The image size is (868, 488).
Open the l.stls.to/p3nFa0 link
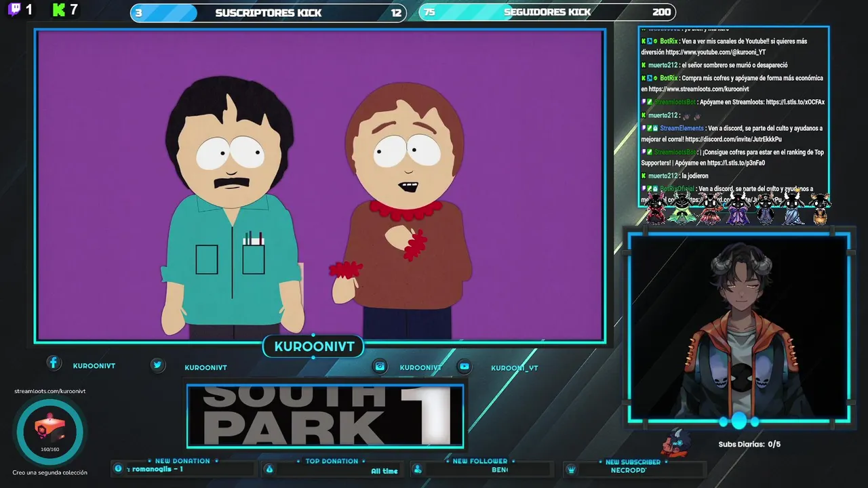(x=736, y=163)
